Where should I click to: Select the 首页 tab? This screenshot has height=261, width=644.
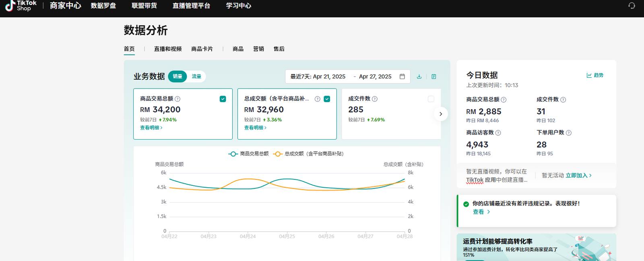tap(129, 49)
